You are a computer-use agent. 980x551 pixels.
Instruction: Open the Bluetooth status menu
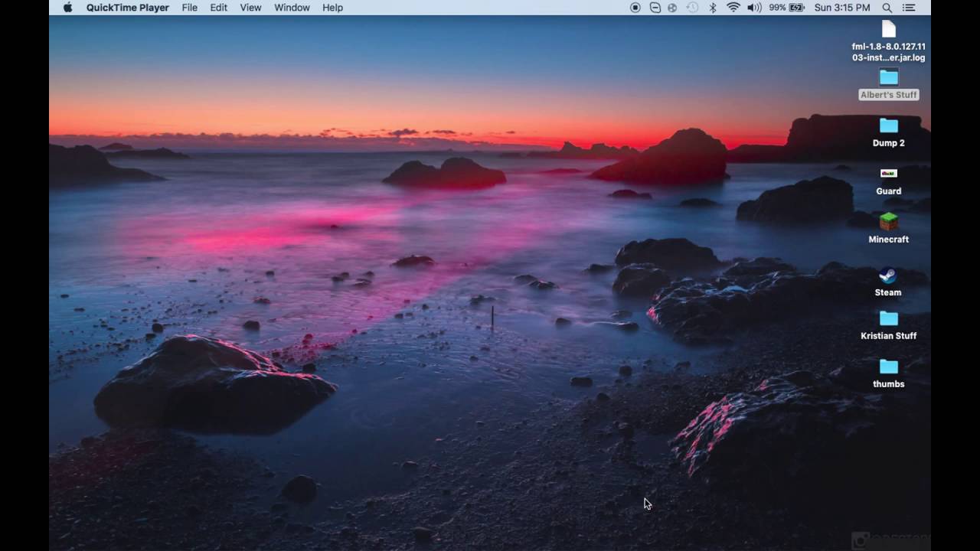coord(712,8)
